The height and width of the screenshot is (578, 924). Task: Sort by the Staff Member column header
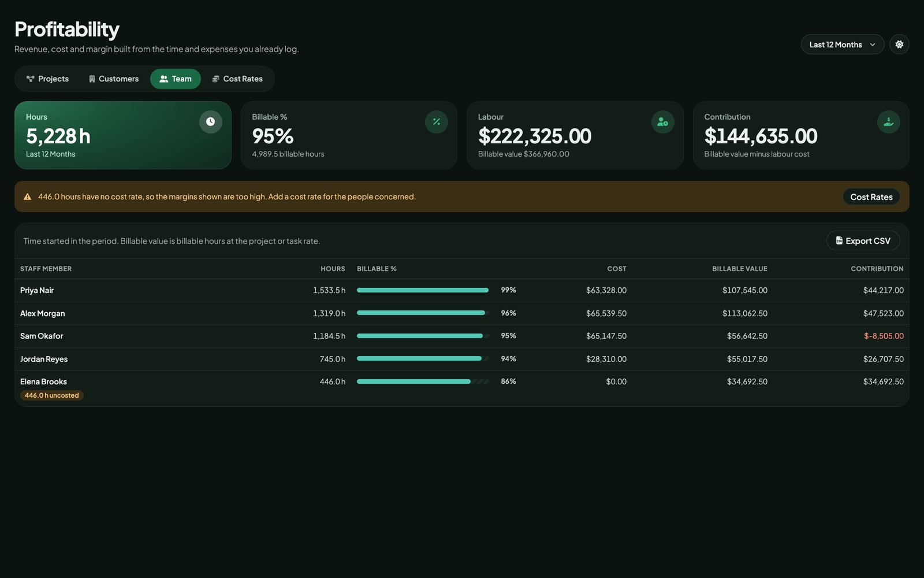pyautogui.click(x=46, y=269)
